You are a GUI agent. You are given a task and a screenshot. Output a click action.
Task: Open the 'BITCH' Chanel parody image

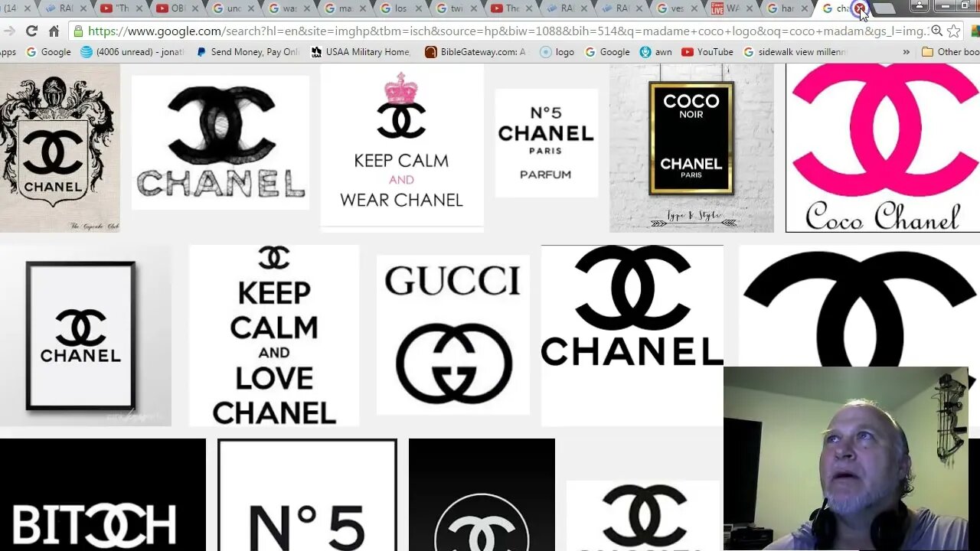pos(103,494)
